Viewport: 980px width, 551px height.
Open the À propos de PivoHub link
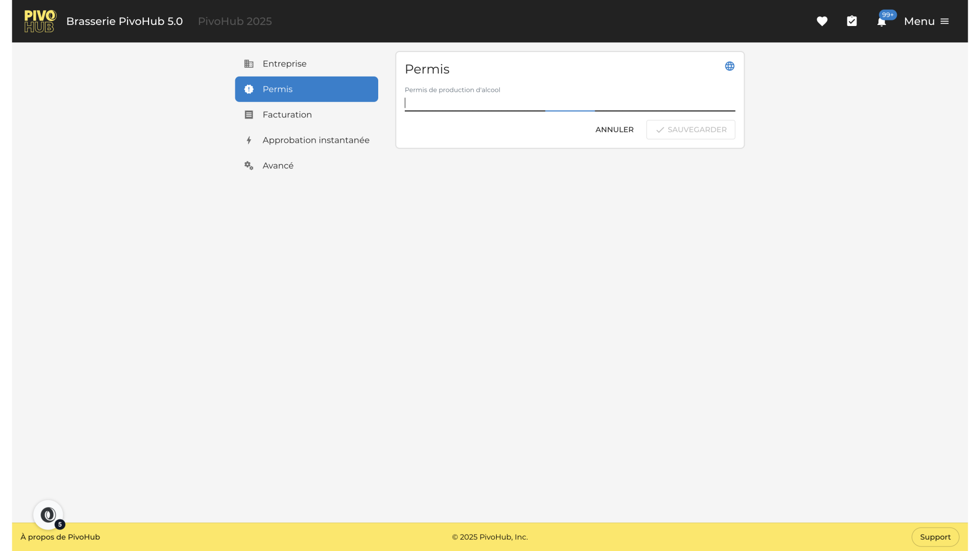(x=60, y=537)
